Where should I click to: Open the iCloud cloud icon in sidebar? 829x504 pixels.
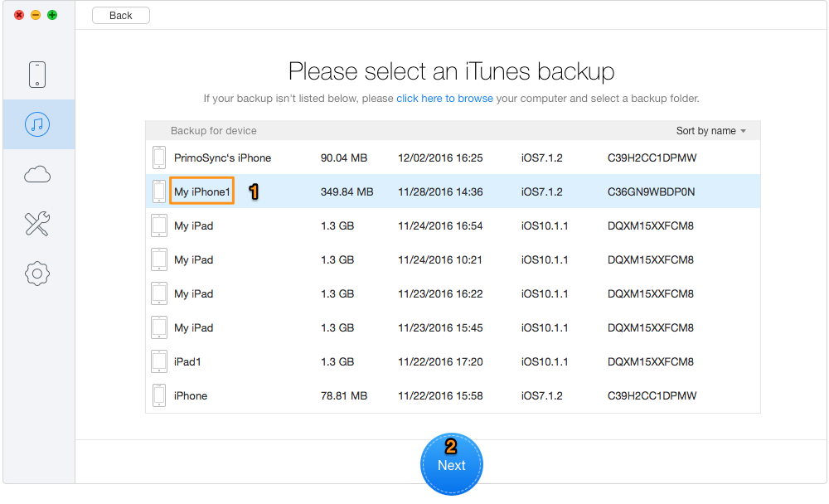tap(37, 174)
